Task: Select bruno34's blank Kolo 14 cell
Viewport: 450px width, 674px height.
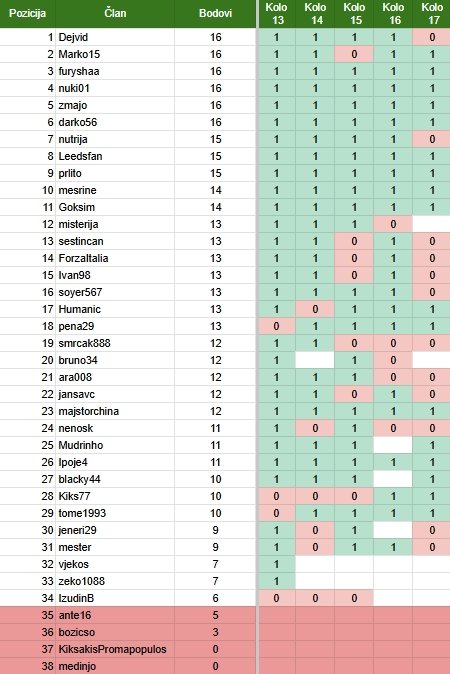Action: point(315,360)
